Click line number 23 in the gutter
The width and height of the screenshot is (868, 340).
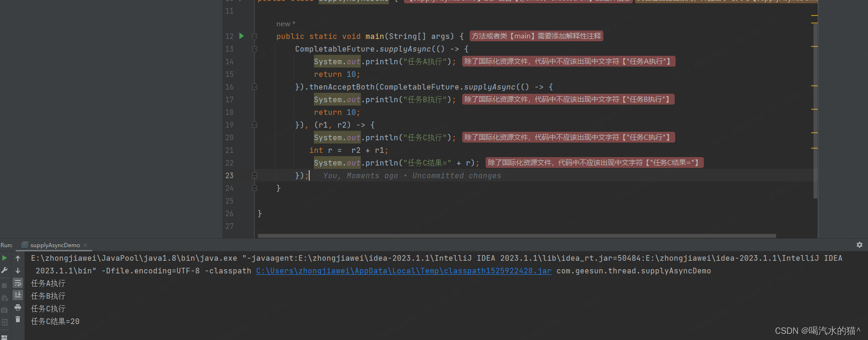click(x=229, y=175)
